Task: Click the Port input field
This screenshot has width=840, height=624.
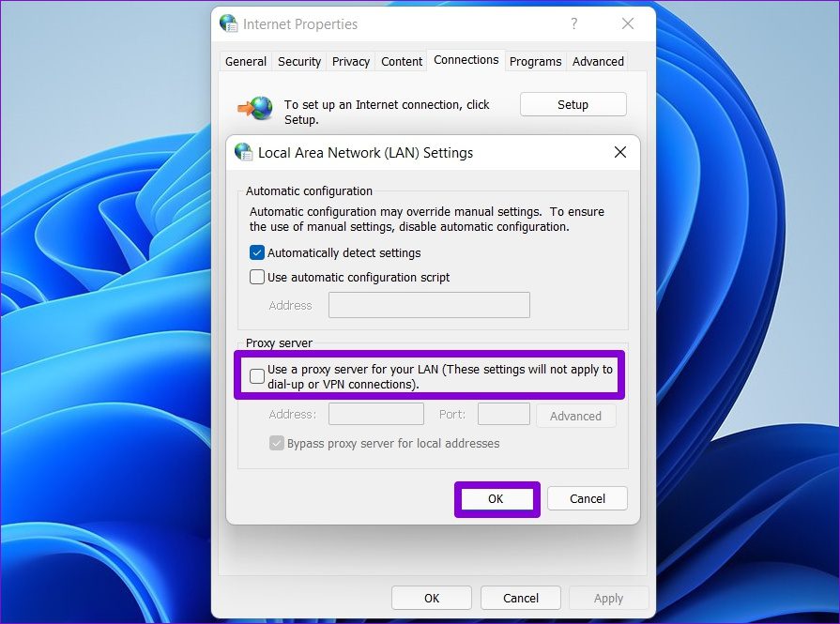Action: click(x=503, y=414)
